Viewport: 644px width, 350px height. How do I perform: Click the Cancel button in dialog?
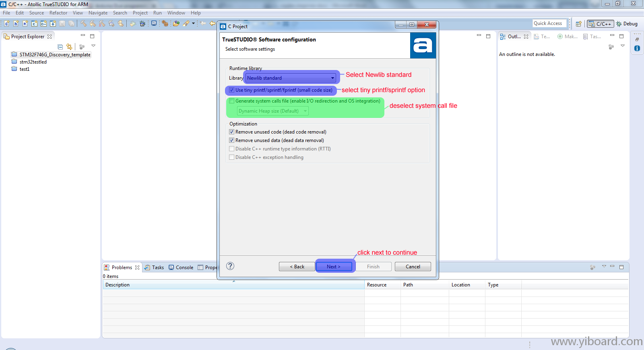(x=413, y=267)
